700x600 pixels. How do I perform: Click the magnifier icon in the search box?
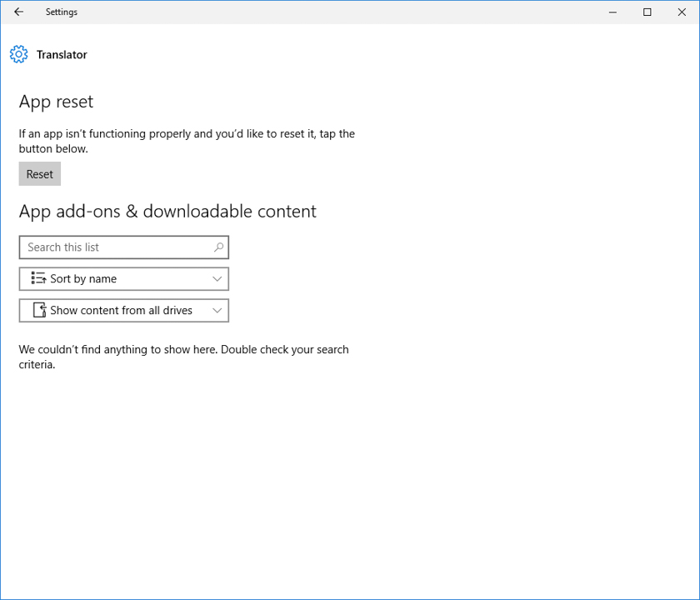point(218,247)
